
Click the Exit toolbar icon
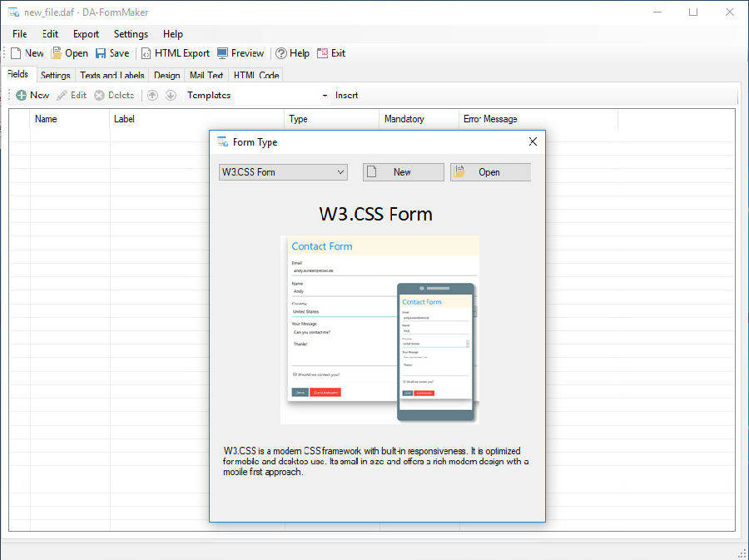[322, 53]
